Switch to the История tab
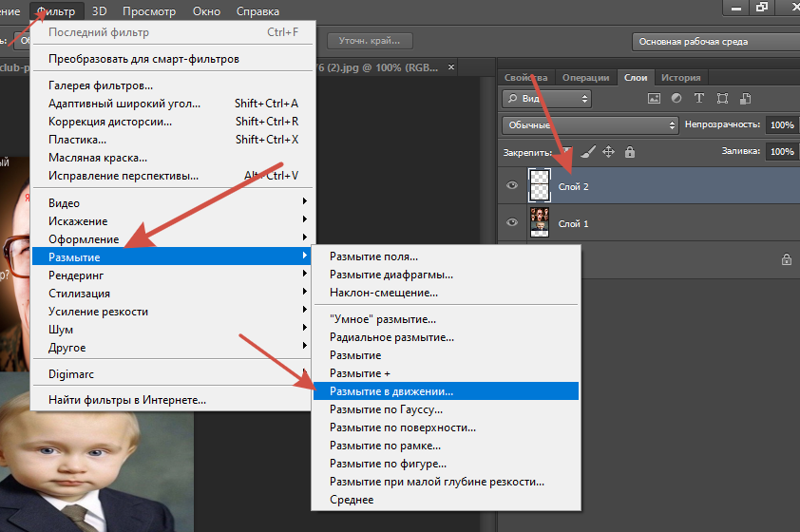This screenshot has height=532, width=800. pos(680,78)
